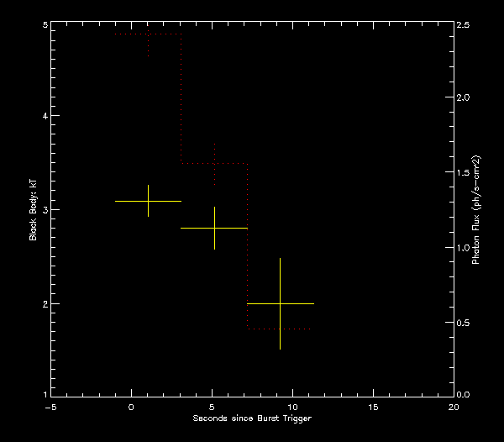The width and height of the screenshot is (504, 442).
Task: Click the x-axis tick label 15
Action: pyautogui.click(x=373, y=406)
